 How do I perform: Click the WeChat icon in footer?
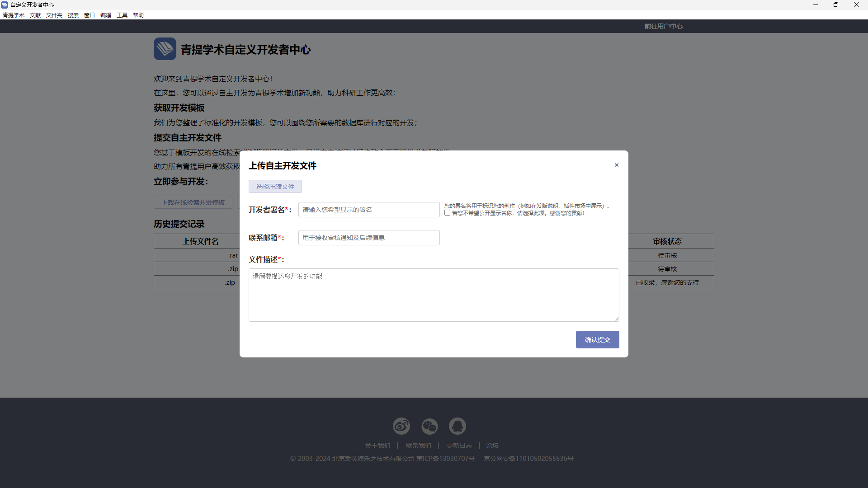tap(429, 426)
